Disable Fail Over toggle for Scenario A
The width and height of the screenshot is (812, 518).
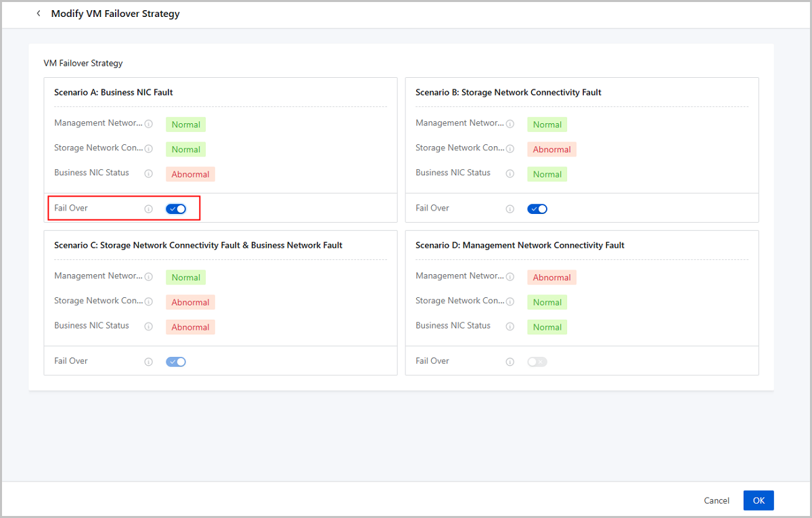point(176,209)
